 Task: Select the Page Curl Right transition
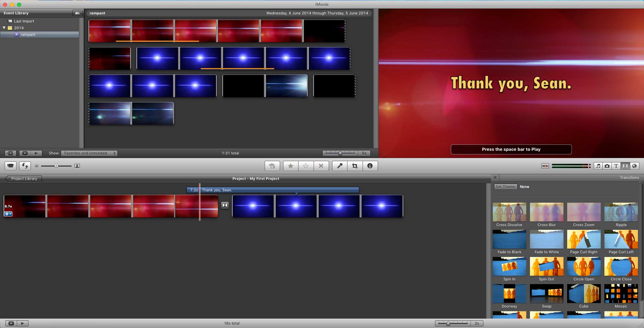584,242
